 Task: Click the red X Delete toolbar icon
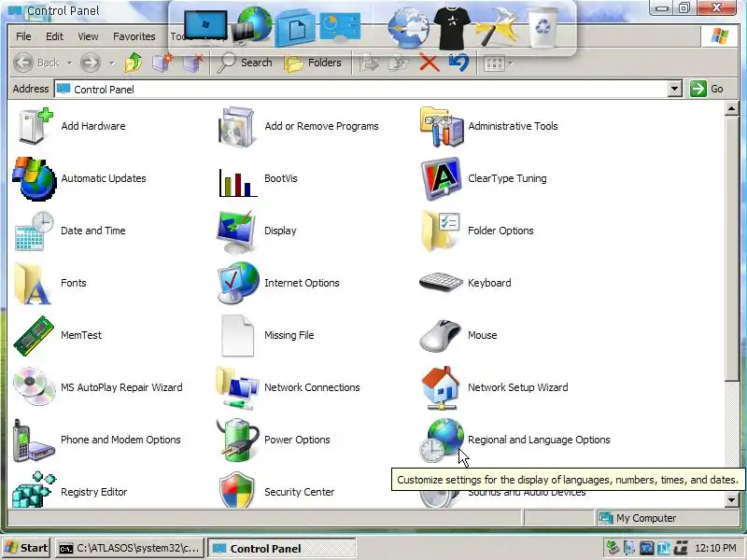click(430, 63)
